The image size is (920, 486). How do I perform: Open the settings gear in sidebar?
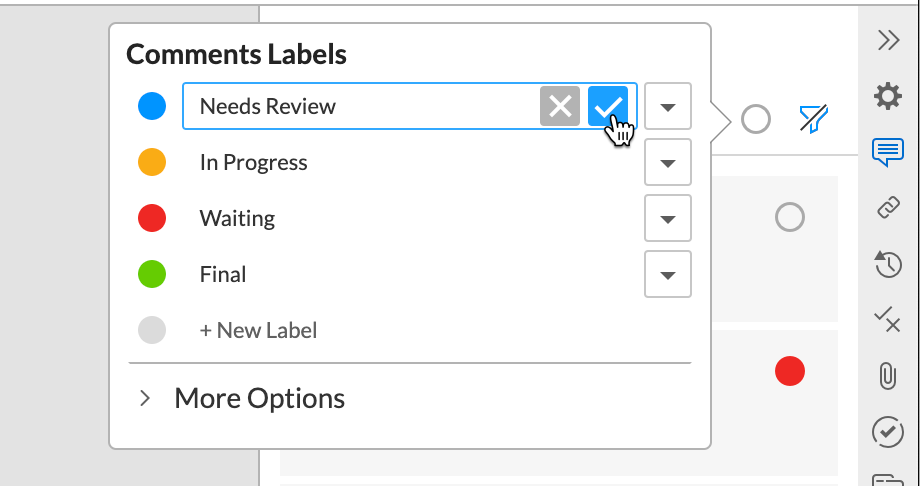888,96
